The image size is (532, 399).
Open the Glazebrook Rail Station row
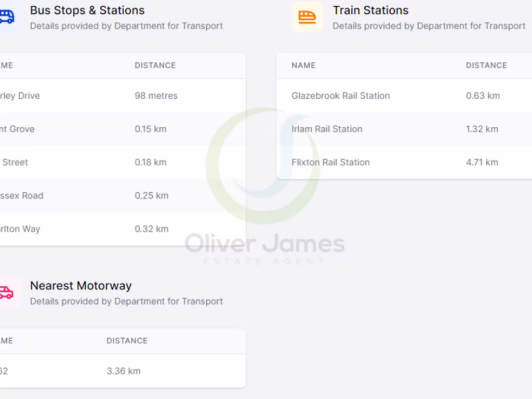(x=340, y=96)
